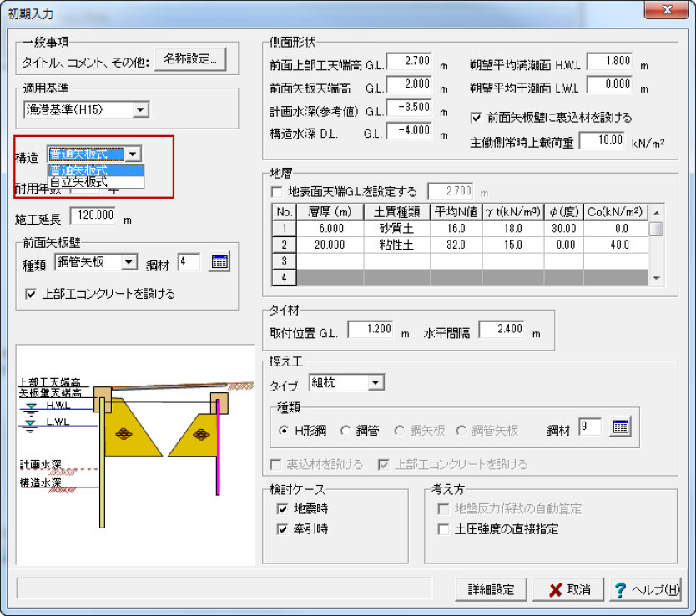Select layer 1 thickness cell 6.000
The width and height of the screenshot is (696, 616).
click(330, 229)
